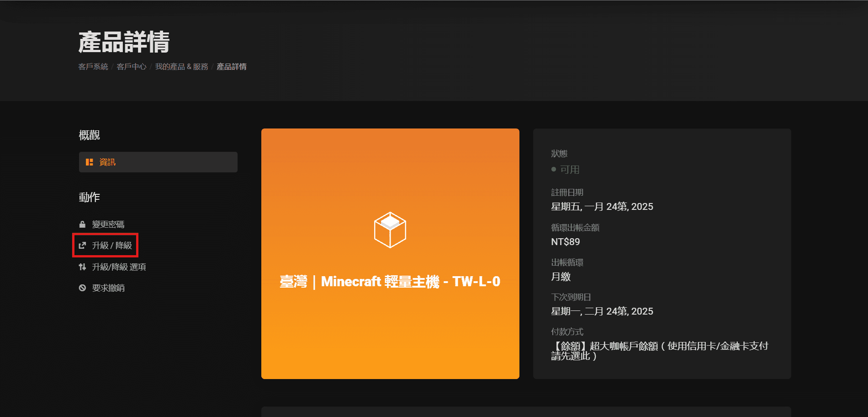868x417 pixels.
Task: Open 升級/降級 選項 link
Action: (x=119, y=267)
